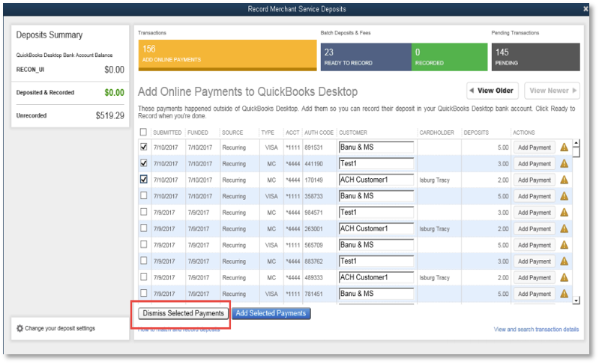Open Change your deposit settings link
The image size is (599, 364).
(60, 328)
